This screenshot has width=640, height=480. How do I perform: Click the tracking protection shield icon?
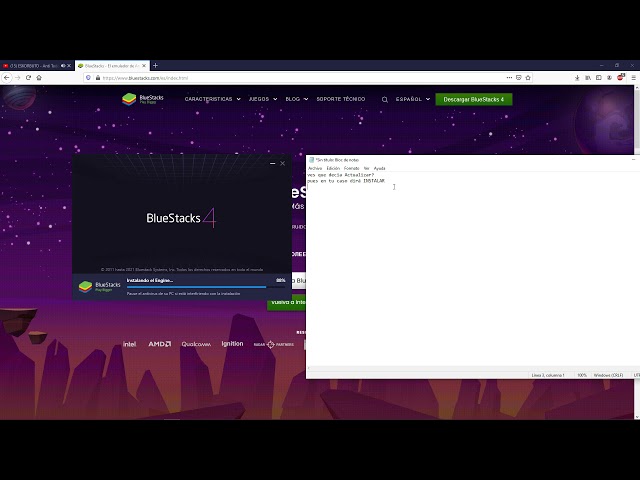(x=88, y=78)
